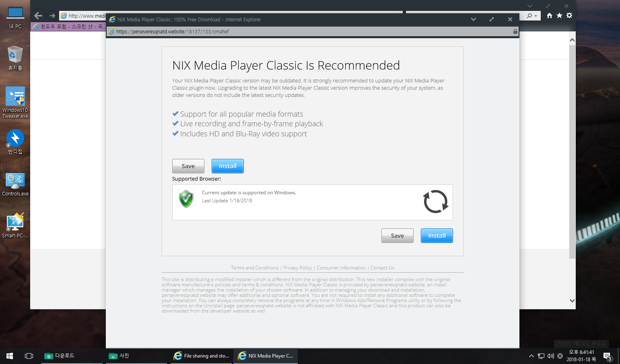Go back in background browser window
Image resolution: width=620 pixels, height=364 pixels.
click(x=38, y=16)
